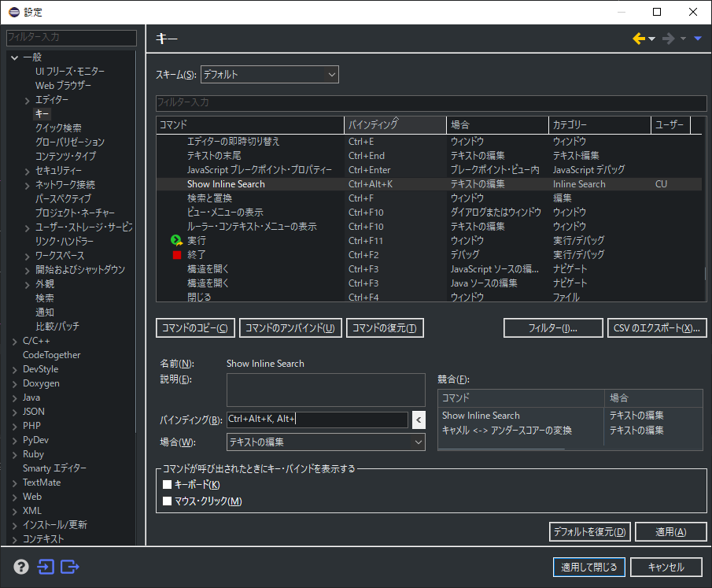
Task: Select Smarty エディター in the tree
Action: (x=54, y=468)
